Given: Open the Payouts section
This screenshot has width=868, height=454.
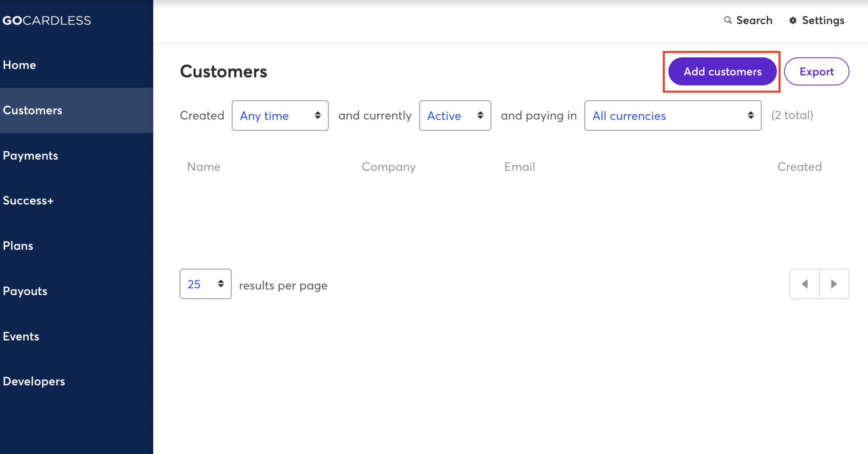Looking at the screenshot, I should (x=76, y=291).
